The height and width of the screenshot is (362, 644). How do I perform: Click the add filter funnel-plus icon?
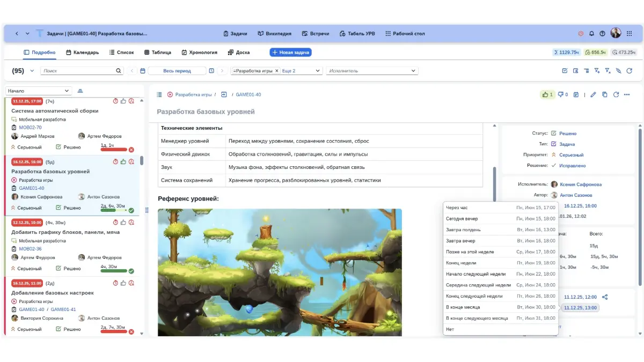tap(597, 71)
